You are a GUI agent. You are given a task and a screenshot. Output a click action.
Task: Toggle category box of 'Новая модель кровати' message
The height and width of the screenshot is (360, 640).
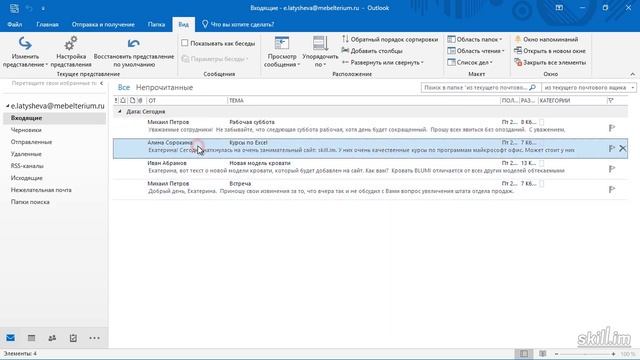point(542,163)
